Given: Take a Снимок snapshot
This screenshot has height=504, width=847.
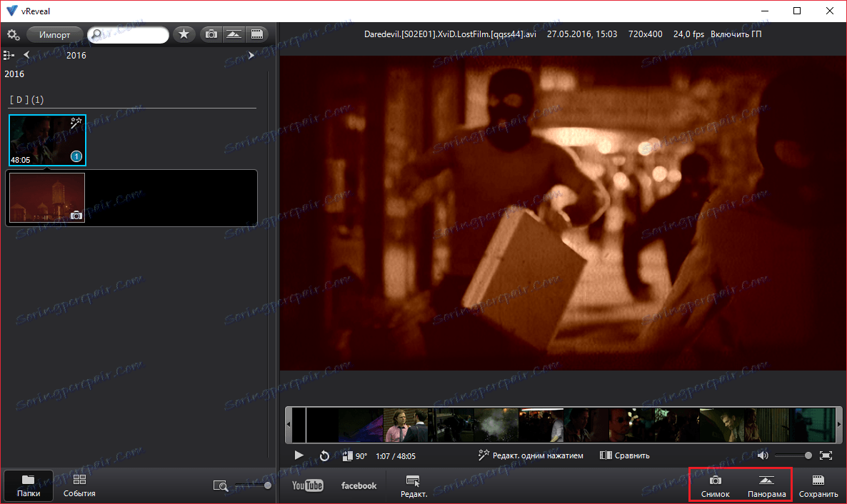Looking at the screenshot, I should click(715, 486).
